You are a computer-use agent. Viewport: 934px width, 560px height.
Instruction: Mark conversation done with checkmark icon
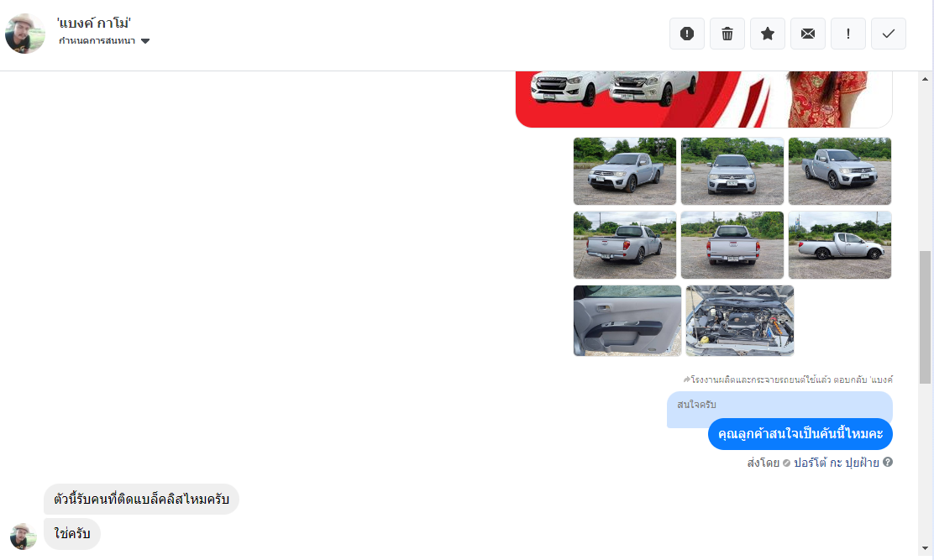(888, 34)
